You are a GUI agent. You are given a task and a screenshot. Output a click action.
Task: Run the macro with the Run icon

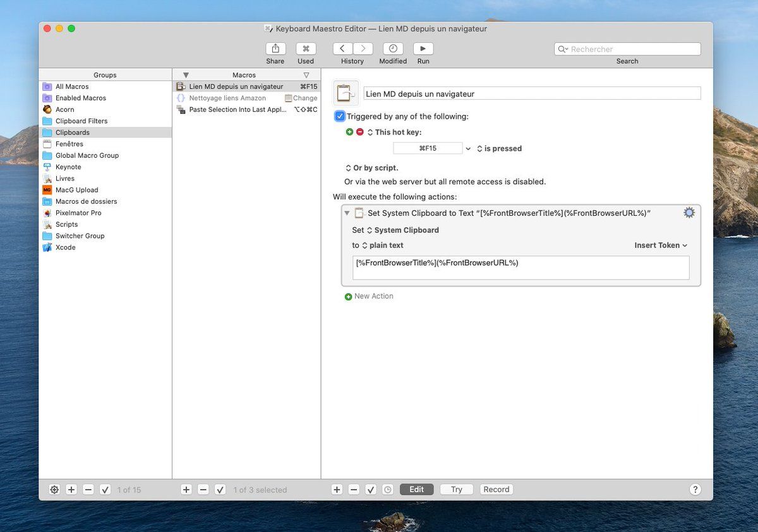(x=423, y=49)
